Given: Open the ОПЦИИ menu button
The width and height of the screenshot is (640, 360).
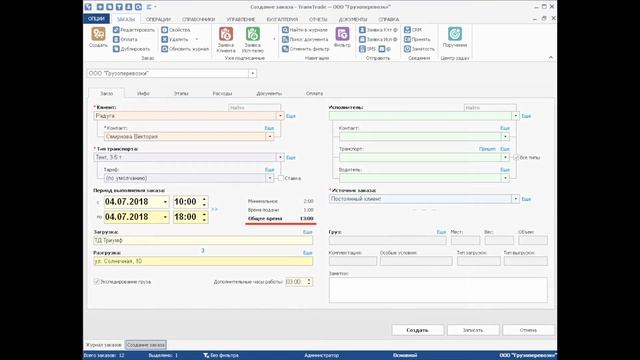Looking at the screenshot, I should coord(96,19).
